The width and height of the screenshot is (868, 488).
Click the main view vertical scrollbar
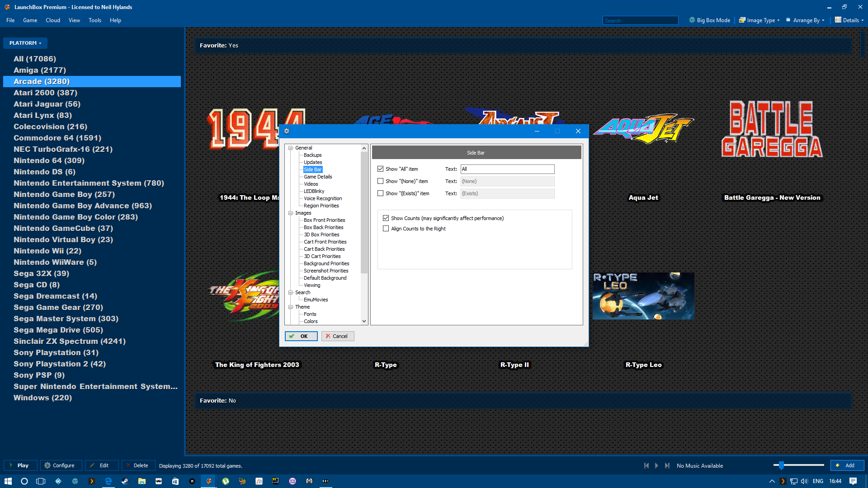coord(863,43)
